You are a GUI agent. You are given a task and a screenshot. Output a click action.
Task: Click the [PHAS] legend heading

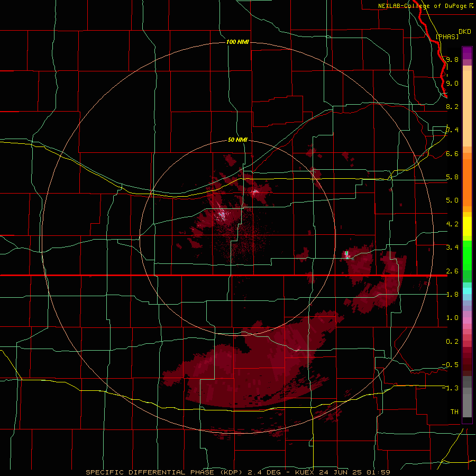447,36
